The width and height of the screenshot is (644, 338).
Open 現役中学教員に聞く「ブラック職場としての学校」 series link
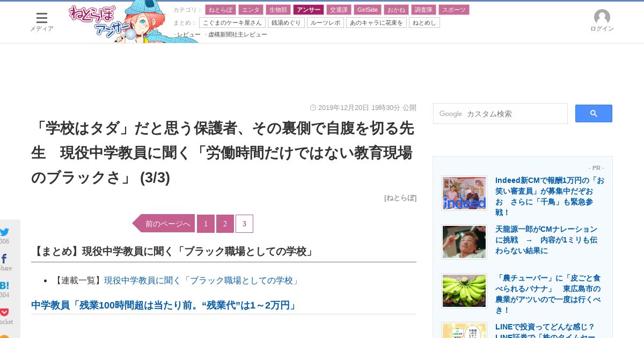(x=202, y=281)
